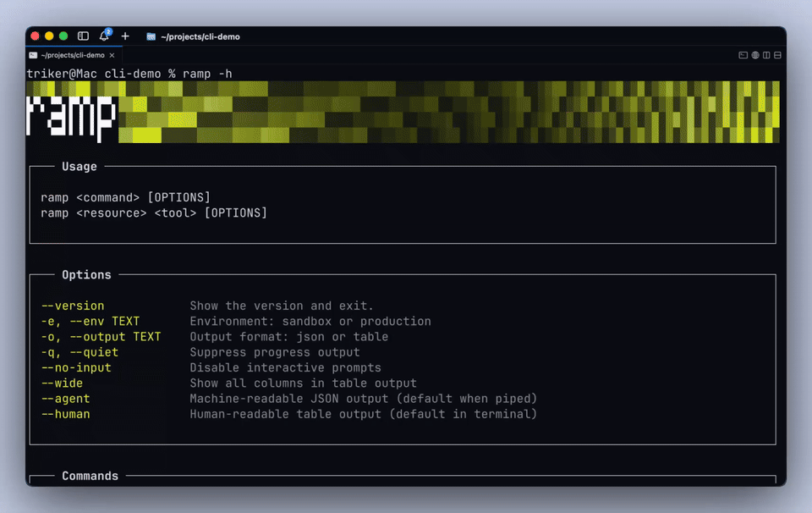This screenshot has height=513, width=812.
Task: Click the ramp pixel logo banner
Action: pyautogui.click(x=403, y=112)
